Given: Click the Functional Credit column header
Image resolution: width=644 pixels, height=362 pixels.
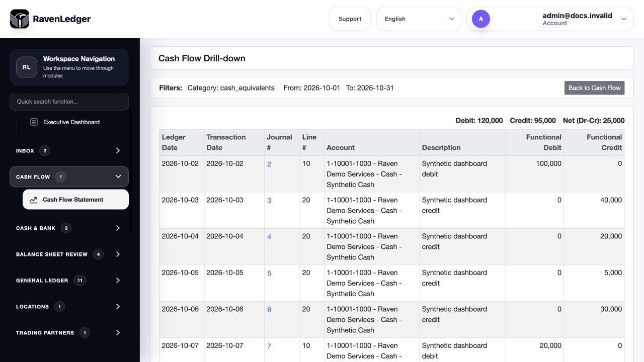Looking at the screenshot, I should (x=594, y=142).
